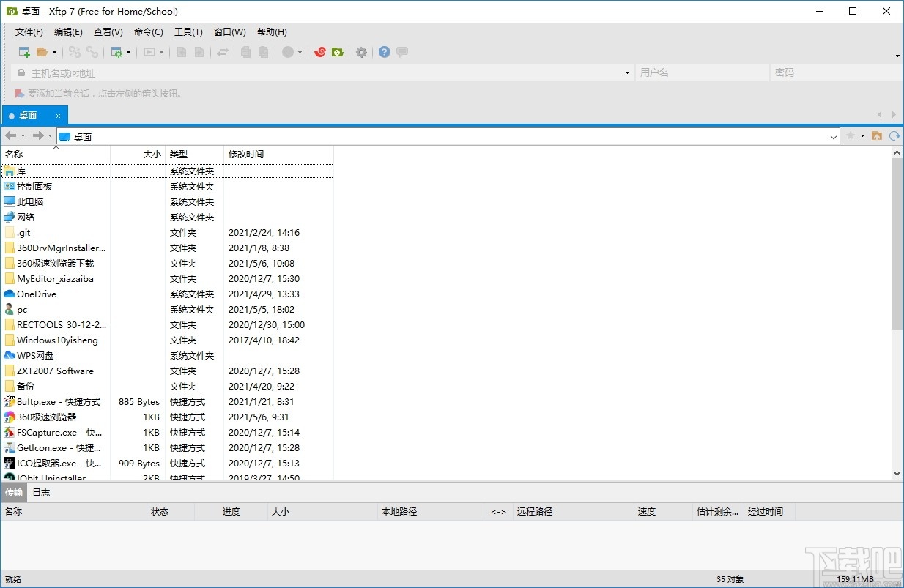Go to home folder using the home icon

pos(877,136)
